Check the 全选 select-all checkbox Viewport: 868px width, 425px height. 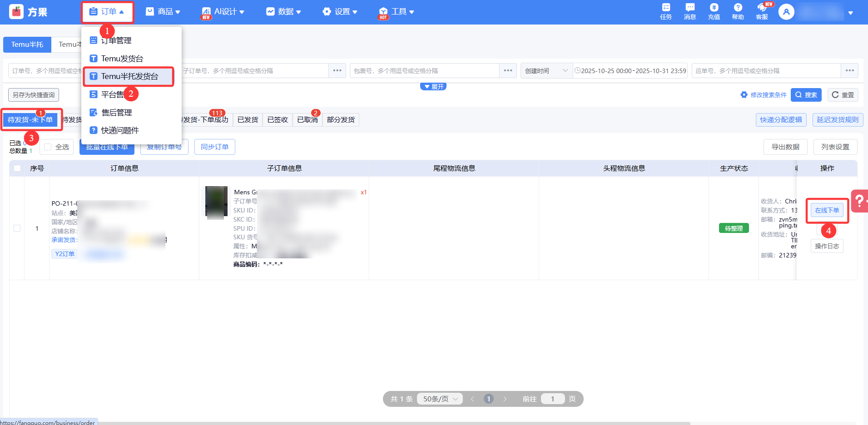point(48,147)
